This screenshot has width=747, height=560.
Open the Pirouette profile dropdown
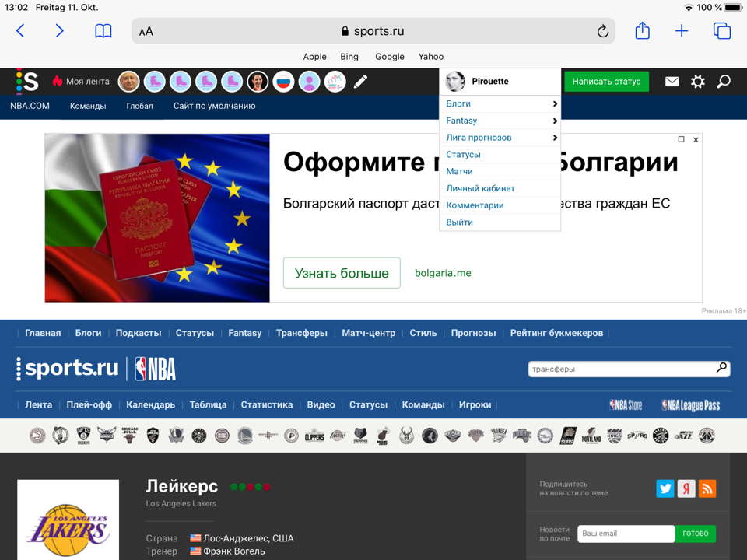click(x=500, y=82)
